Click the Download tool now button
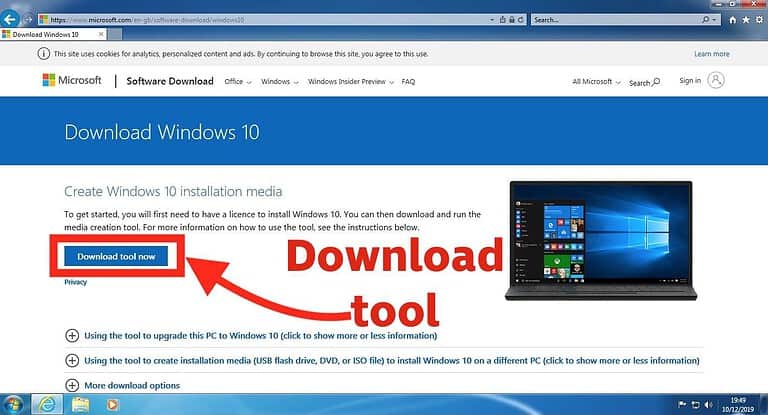The width and height of the screenshot is (768, 415). pos(116,256)
